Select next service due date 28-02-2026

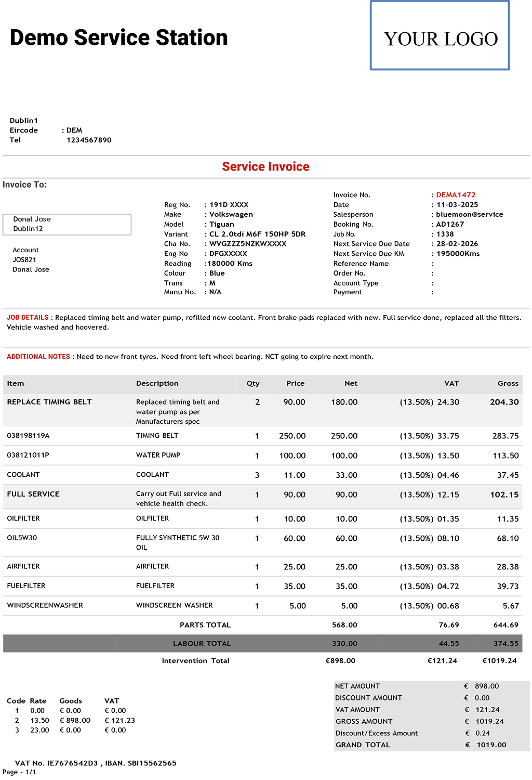click(x=457, y=244)
